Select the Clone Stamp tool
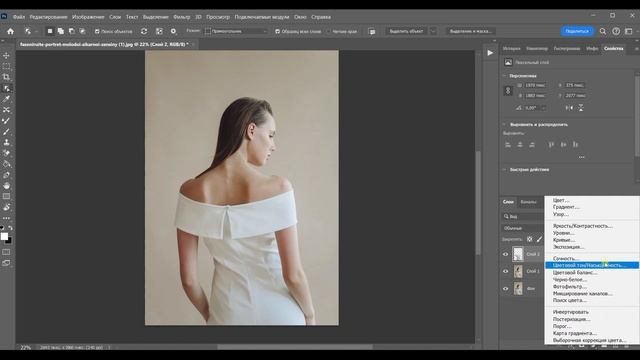This screenshot has height=360, width=640. click(6, 142)
